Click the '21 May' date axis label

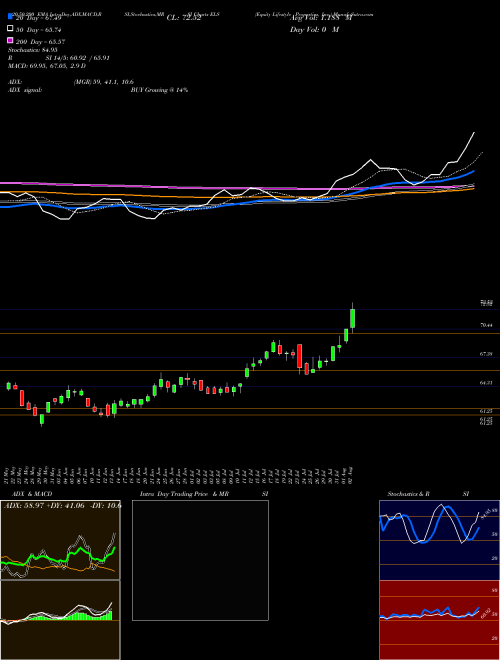point(8,475)
